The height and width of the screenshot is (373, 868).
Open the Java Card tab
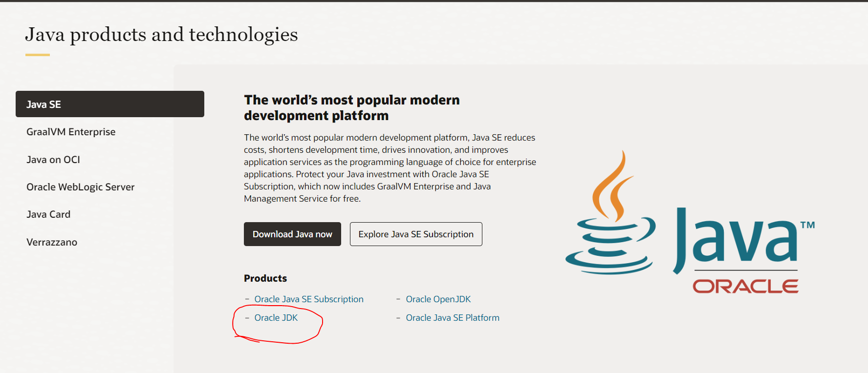point(48,214)
